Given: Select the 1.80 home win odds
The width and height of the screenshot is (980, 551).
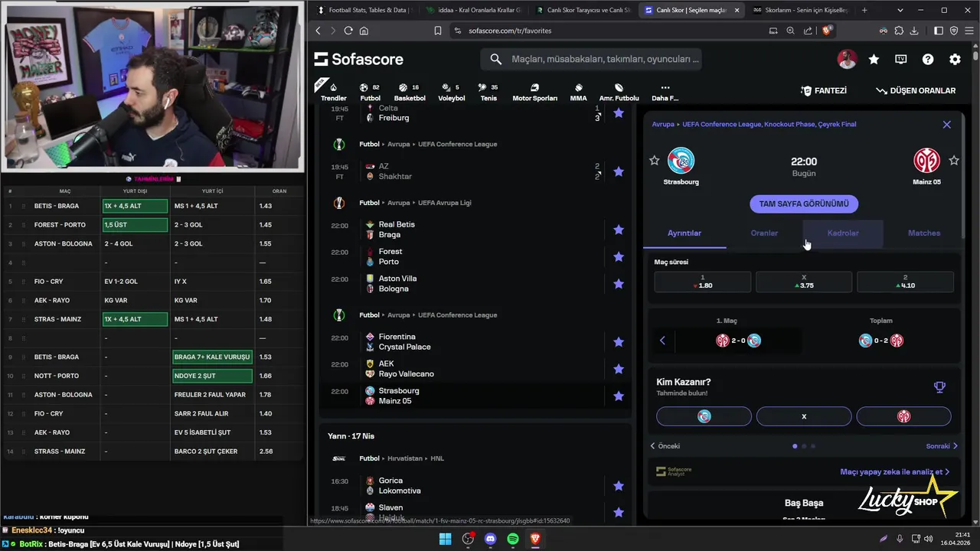Looking at the screenshot, I should click(702, 282).
